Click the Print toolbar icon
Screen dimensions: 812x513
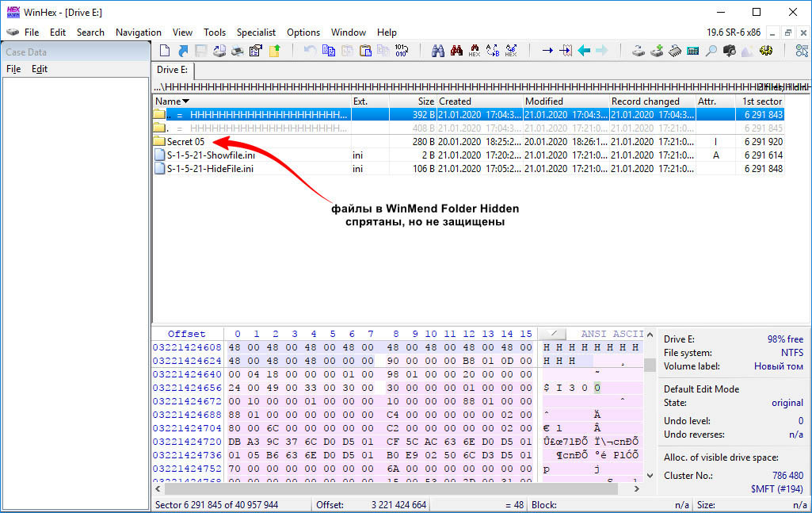[x=237, y=50]
